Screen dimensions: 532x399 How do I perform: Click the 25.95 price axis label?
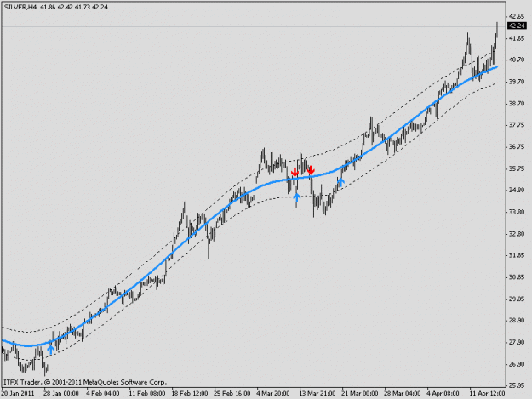click(517, 385)
